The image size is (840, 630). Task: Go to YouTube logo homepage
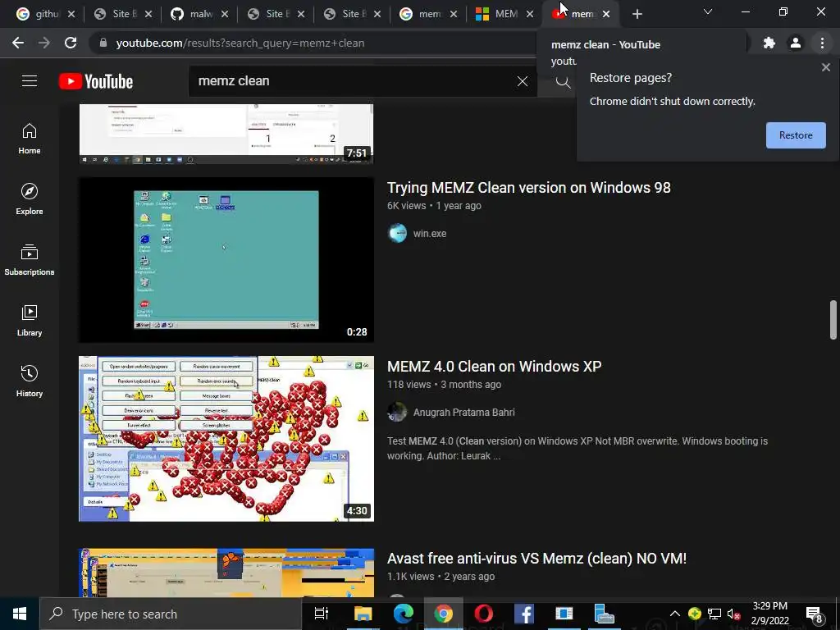click(x=96, y=81)
